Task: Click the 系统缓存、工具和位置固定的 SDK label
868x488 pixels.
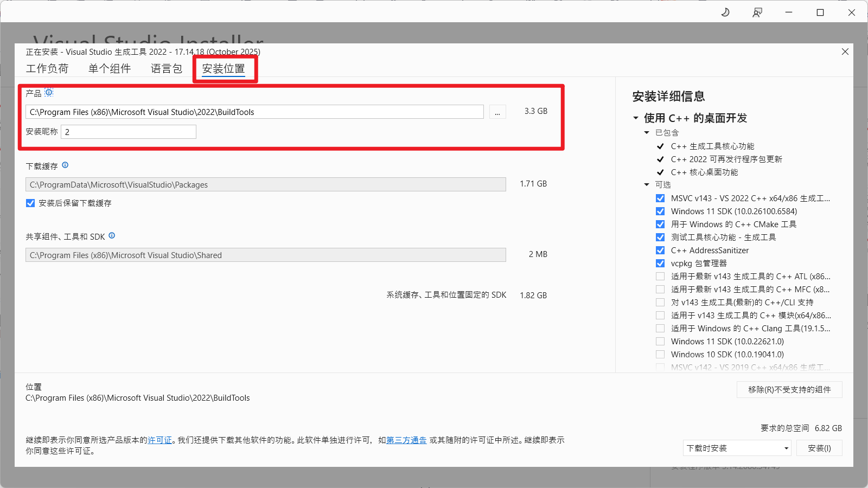Action: [446, 295]
